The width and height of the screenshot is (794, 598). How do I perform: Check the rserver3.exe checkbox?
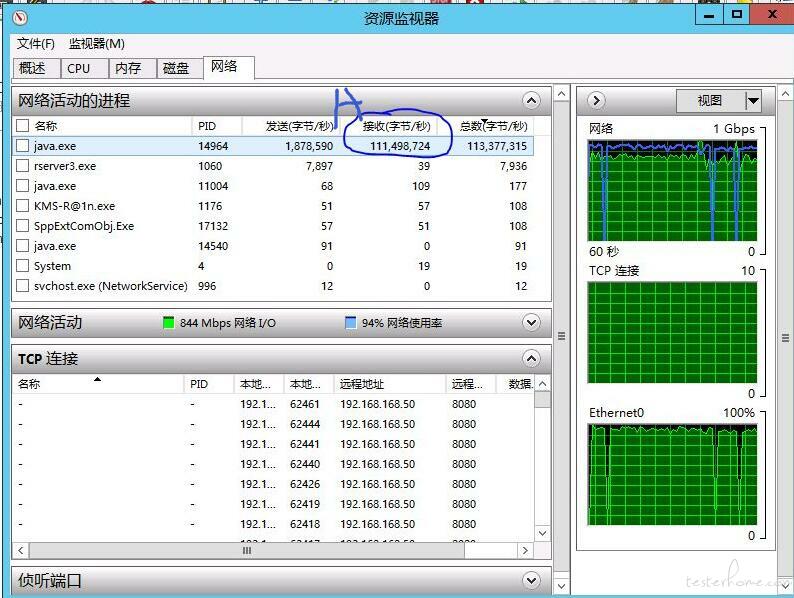[22, 166]
